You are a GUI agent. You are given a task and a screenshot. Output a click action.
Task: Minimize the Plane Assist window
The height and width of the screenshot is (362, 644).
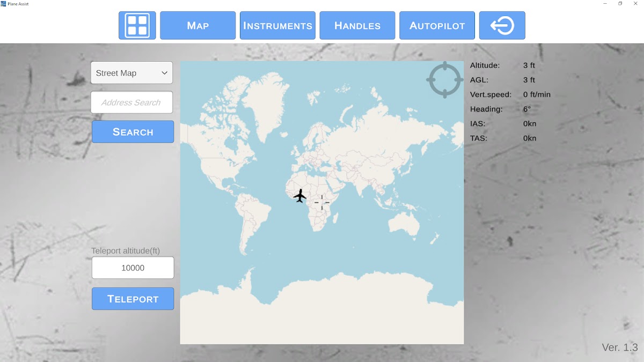pyautogui.click(x=605, y=4)
